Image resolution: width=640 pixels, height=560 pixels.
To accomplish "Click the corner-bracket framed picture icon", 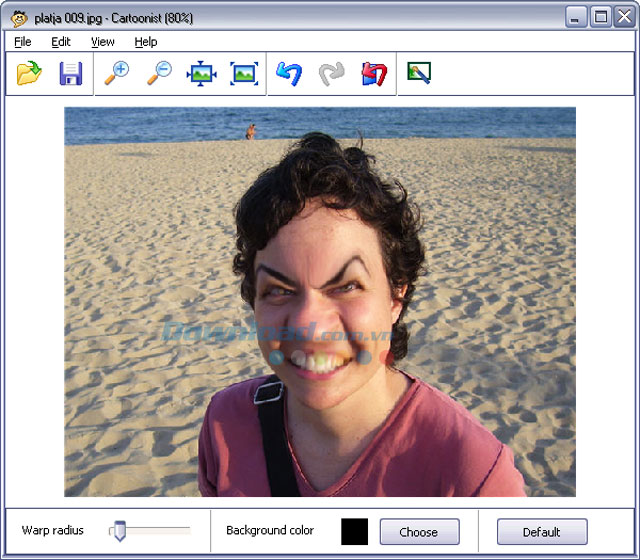I will [244, 73].
